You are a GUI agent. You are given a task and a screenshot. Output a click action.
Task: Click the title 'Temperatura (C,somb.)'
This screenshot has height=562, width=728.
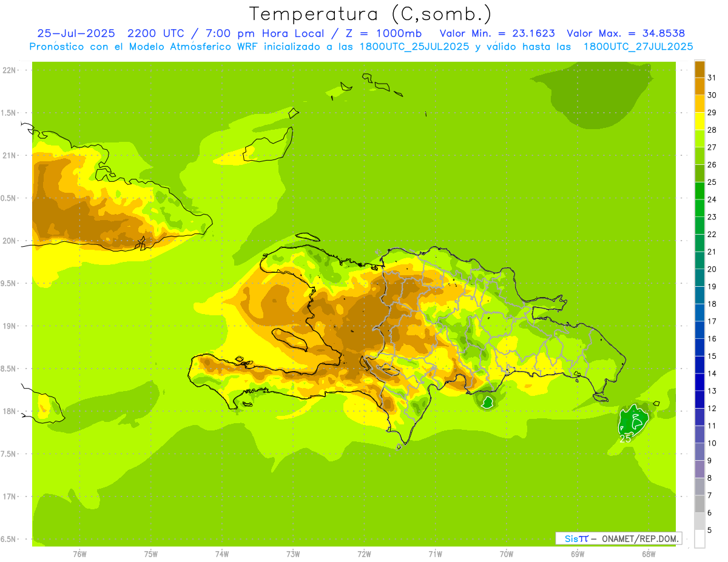pos(371,14)
